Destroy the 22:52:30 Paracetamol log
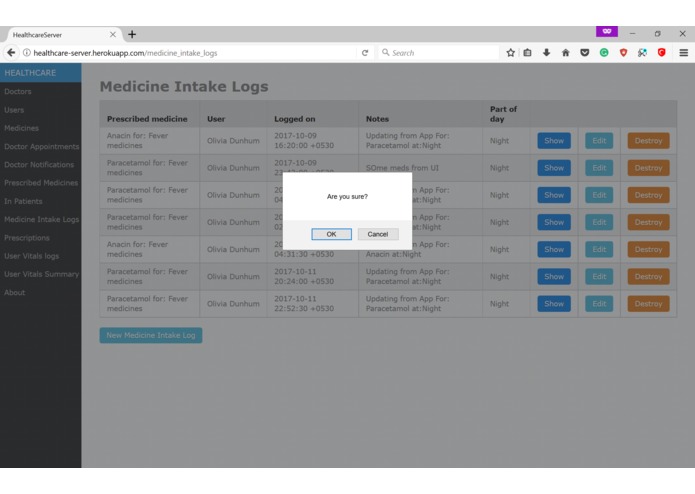The height and width of the screenshot is (494, 695). tap(648, 303)
